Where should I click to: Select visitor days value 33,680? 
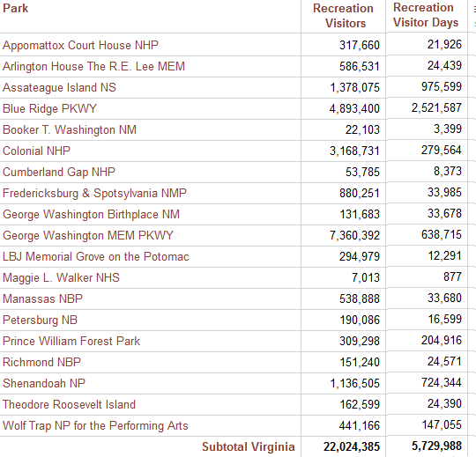pyautogui.click(x=444, y=299)
